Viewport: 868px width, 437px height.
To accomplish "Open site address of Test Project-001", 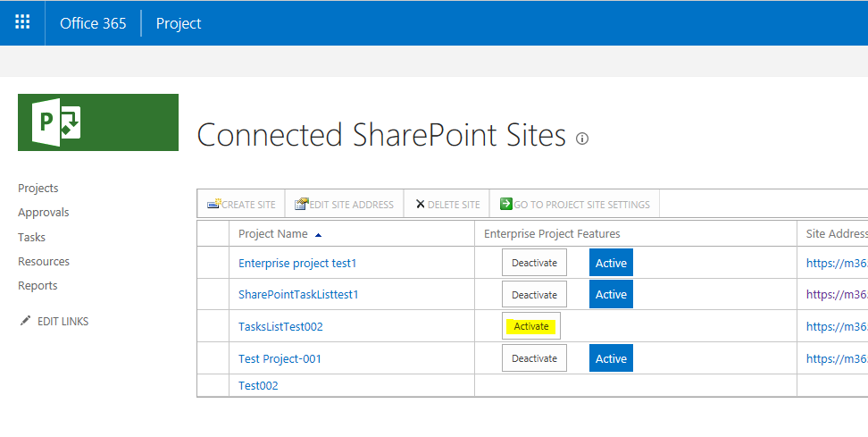I will click(837, 359).
